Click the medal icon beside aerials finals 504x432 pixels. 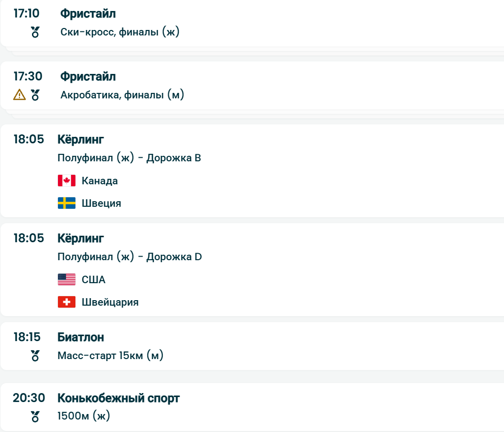35,94
